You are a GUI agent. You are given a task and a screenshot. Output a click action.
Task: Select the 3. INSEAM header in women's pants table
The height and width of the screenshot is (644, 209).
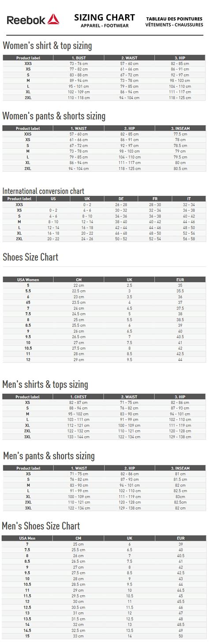(180, 128)
